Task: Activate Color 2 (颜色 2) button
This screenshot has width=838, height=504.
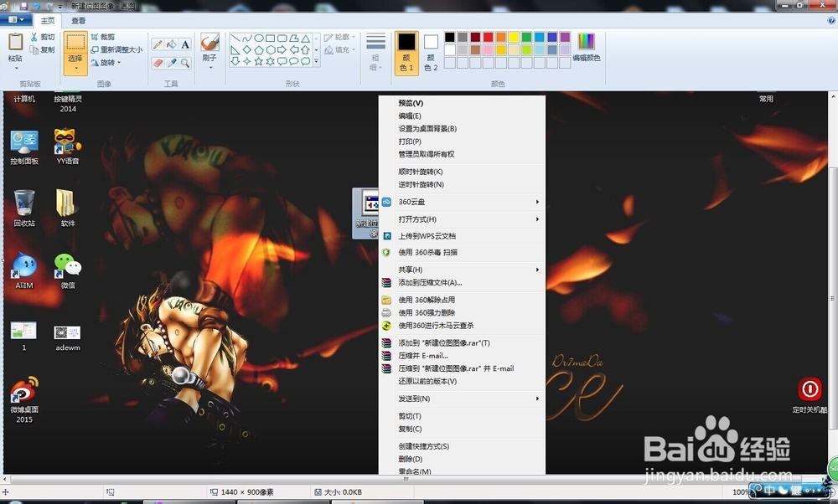Action: click(431, 52)
